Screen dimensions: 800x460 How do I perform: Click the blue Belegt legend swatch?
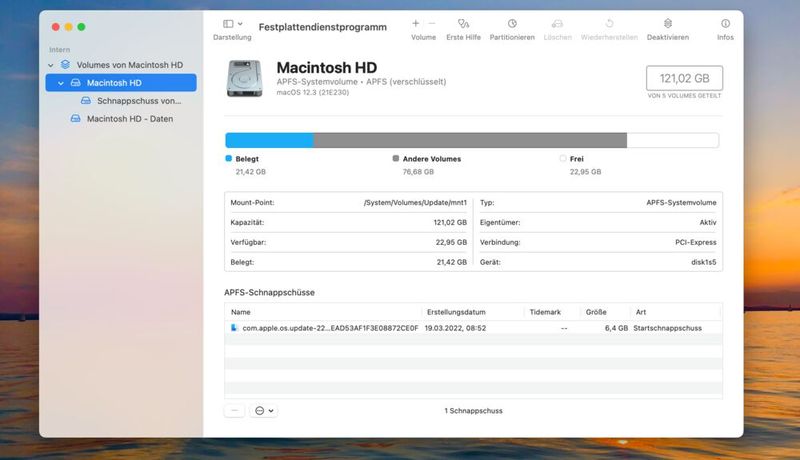229,159
